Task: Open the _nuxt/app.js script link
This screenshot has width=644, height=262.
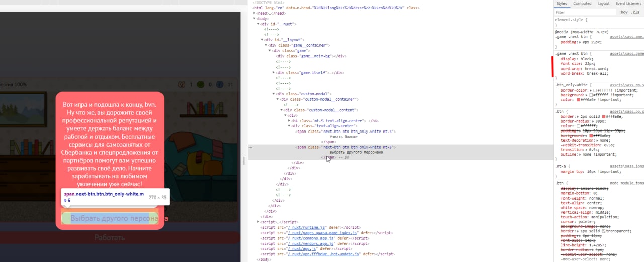Action: tap(301, 249)
